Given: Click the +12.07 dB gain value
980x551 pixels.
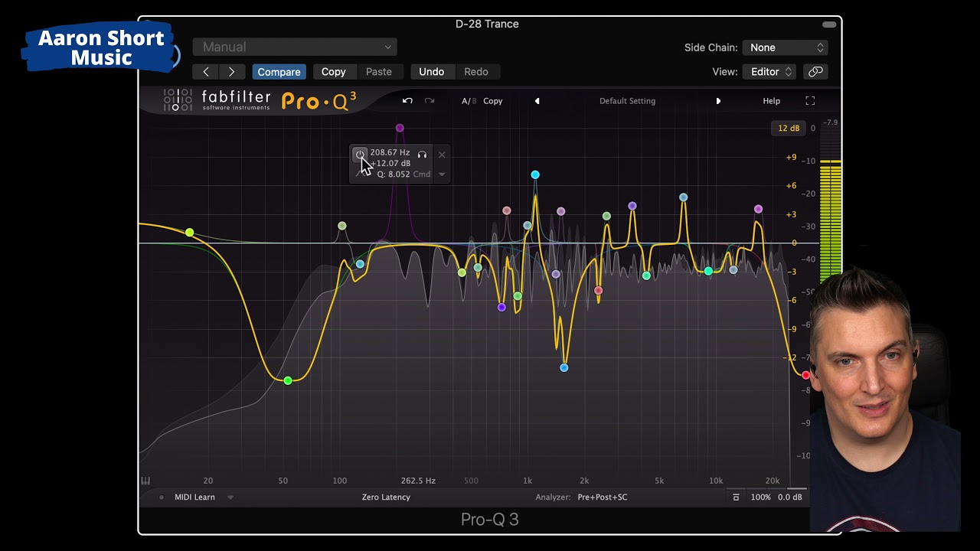Looking at the screenshot, I should pos(390,163).
